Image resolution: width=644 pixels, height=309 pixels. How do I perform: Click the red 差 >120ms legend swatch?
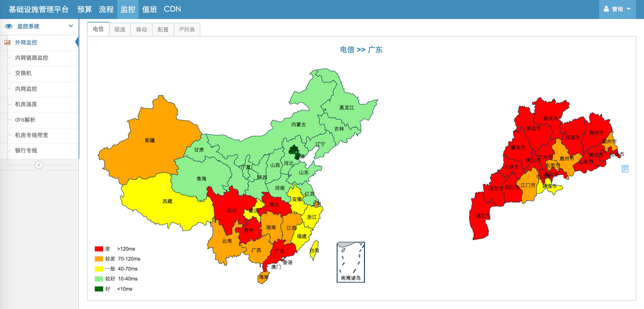(99, 249)
